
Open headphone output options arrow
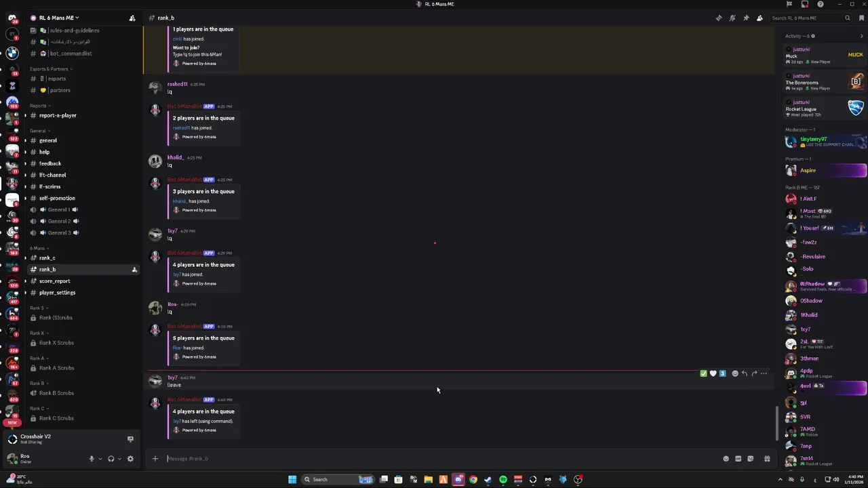(120, 459)
